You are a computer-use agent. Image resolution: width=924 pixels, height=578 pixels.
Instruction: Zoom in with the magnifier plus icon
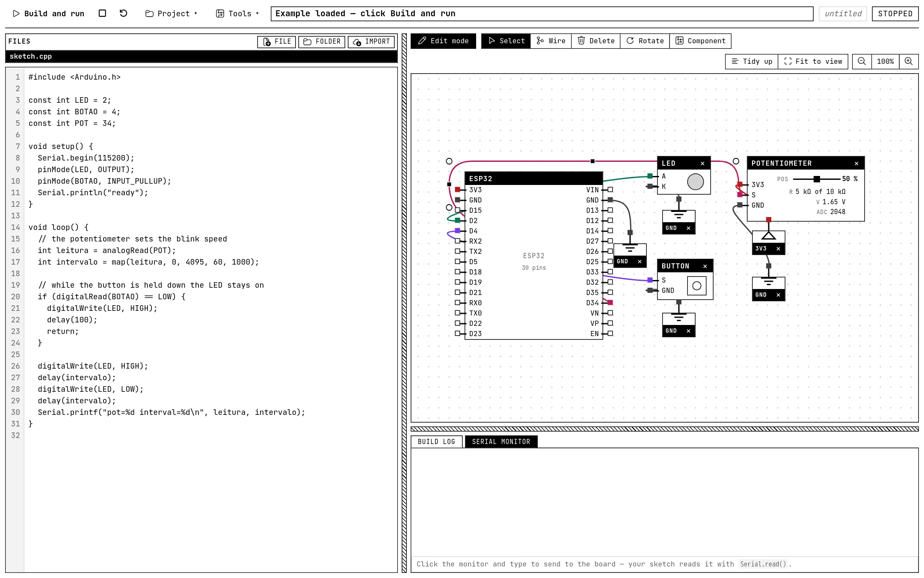[x=909, y=62]
